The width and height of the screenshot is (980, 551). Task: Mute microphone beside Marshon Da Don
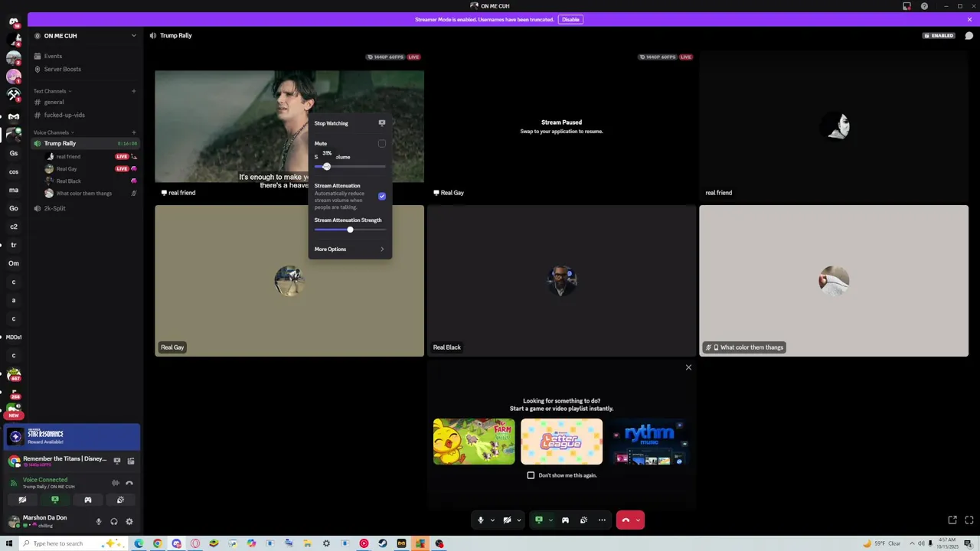(x=98, y=522)
